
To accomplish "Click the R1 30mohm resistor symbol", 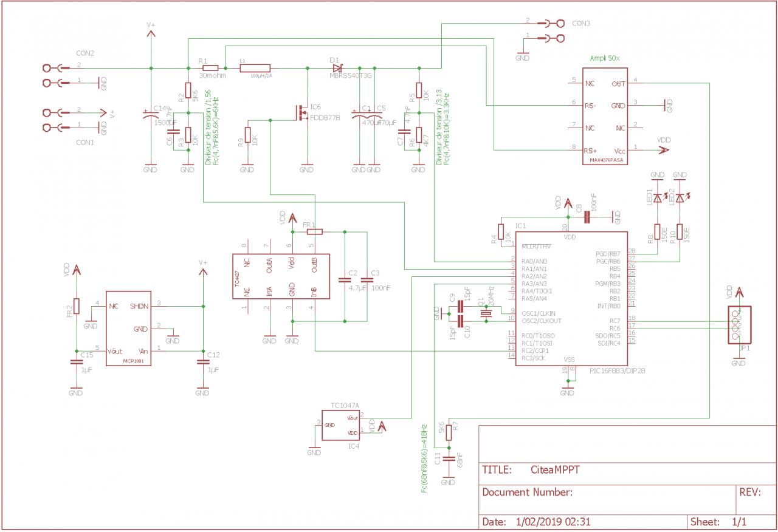I will click(210, 68).
